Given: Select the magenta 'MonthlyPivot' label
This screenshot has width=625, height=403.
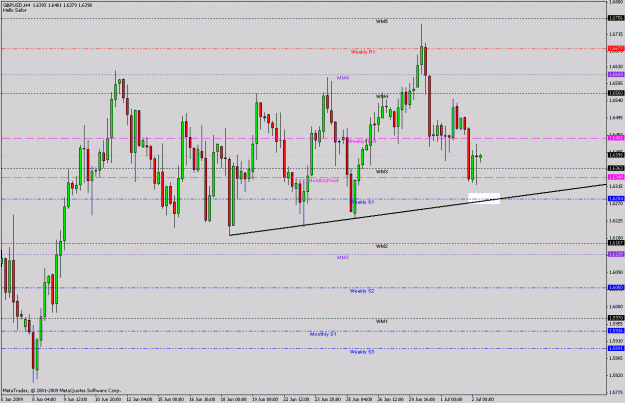Looking at the screenshot, I should coord(324,181).
